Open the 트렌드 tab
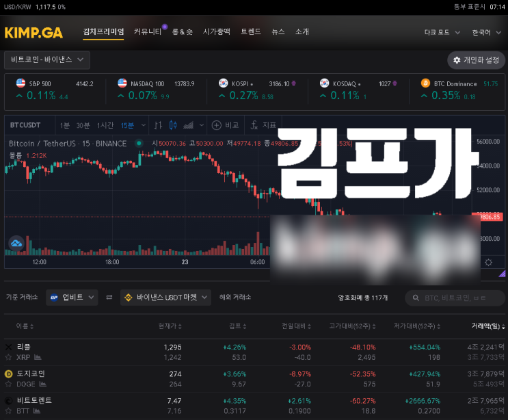 coord(251,31)
